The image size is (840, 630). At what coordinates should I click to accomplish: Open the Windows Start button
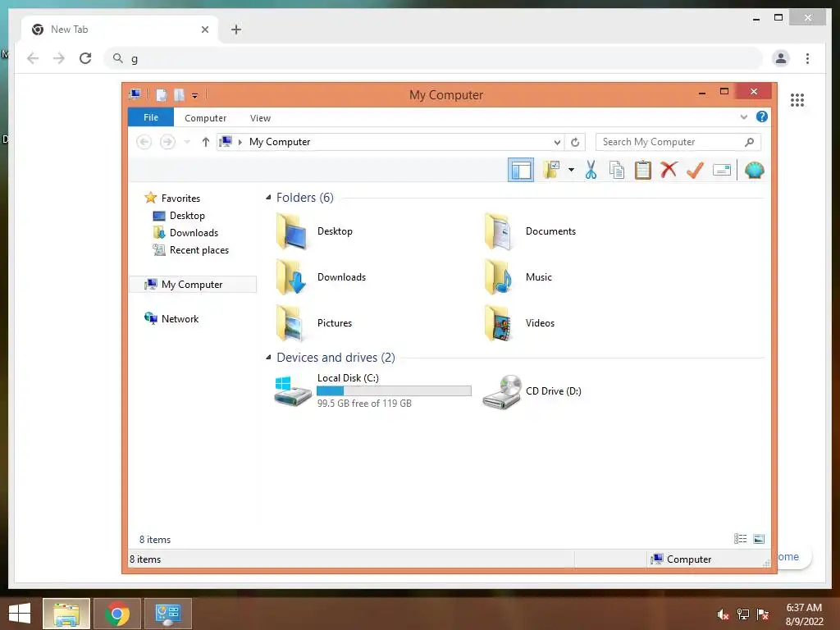click(x=20, y=614)
